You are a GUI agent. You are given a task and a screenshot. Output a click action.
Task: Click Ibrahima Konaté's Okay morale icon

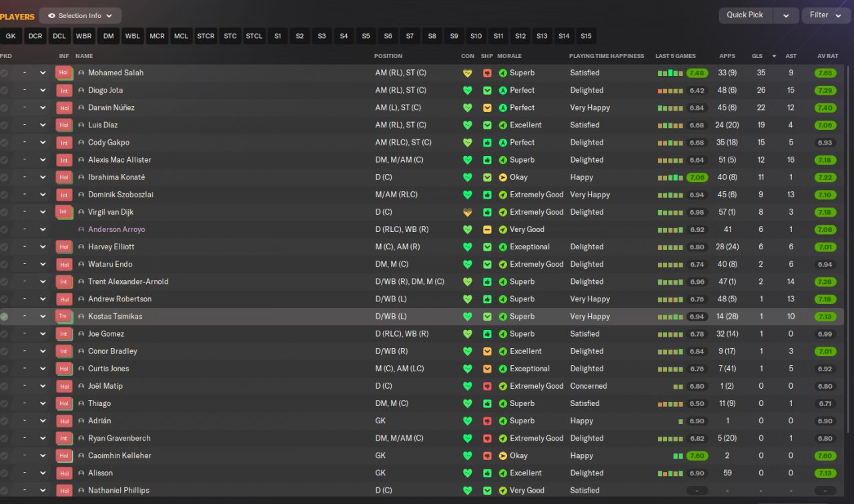(503, 177)
